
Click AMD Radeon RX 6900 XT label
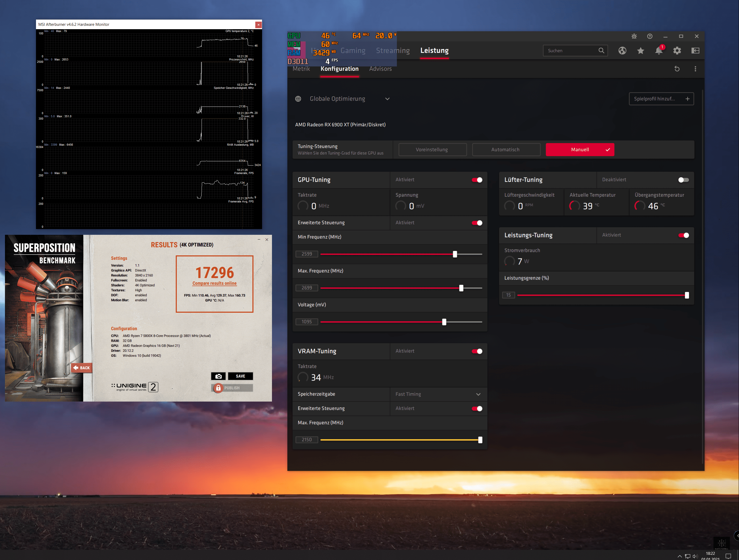(340, 125)
